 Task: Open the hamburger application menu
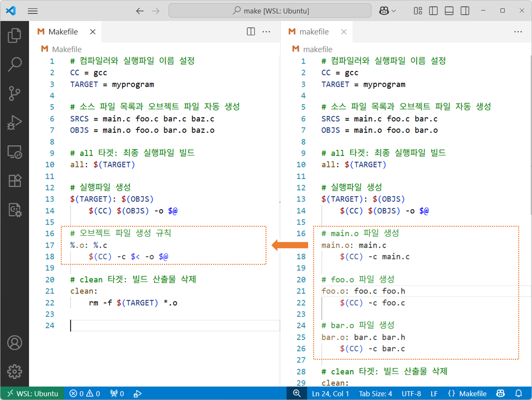point(33,11)
